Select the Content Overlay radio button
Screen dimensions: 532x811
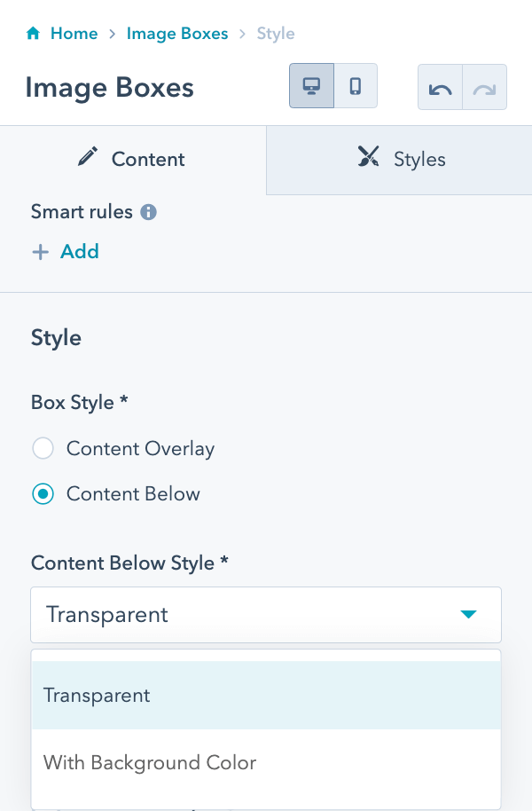(x=43, y=448)
